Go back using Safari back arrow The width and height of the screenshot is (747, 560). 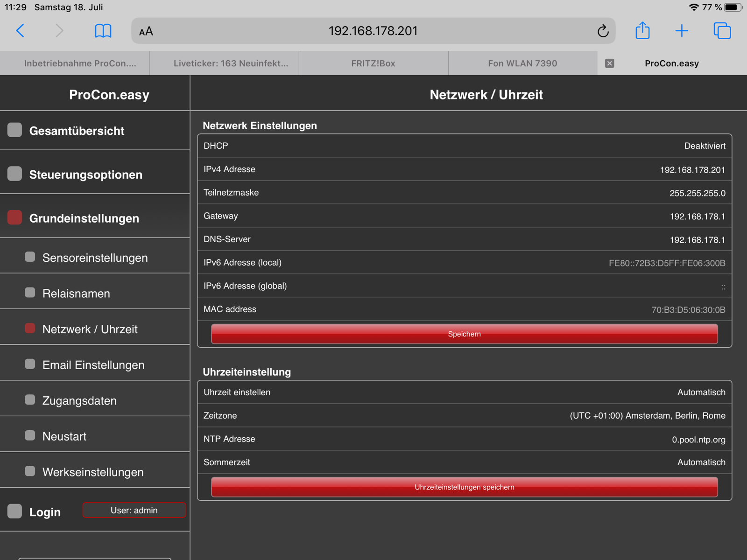(x=20, y=31)
